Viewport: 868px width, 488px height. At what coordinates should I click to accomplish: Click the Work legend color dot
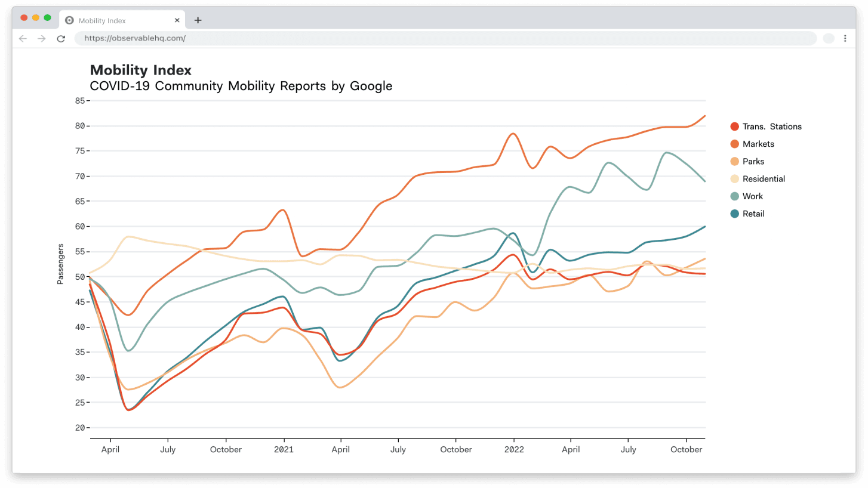click(x=734, y=196)
